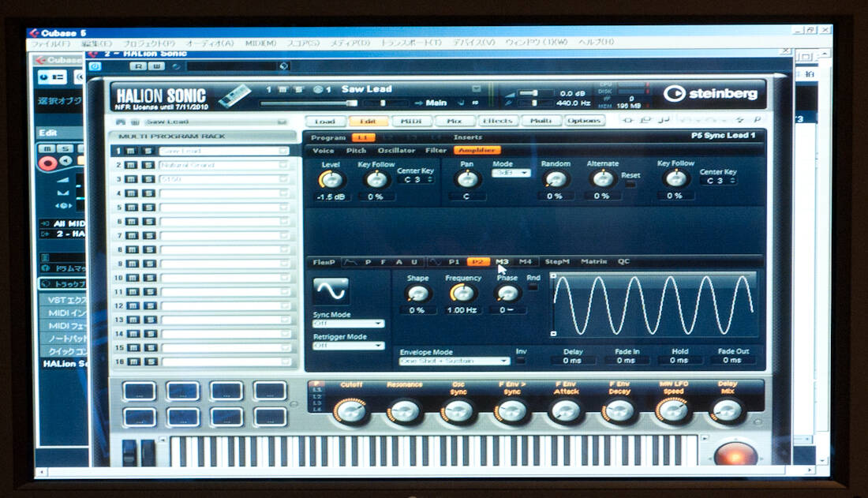Open slot 1 Saw Lead program dropdown arrow
Screen dimensions: 868x498
(283, 151)
